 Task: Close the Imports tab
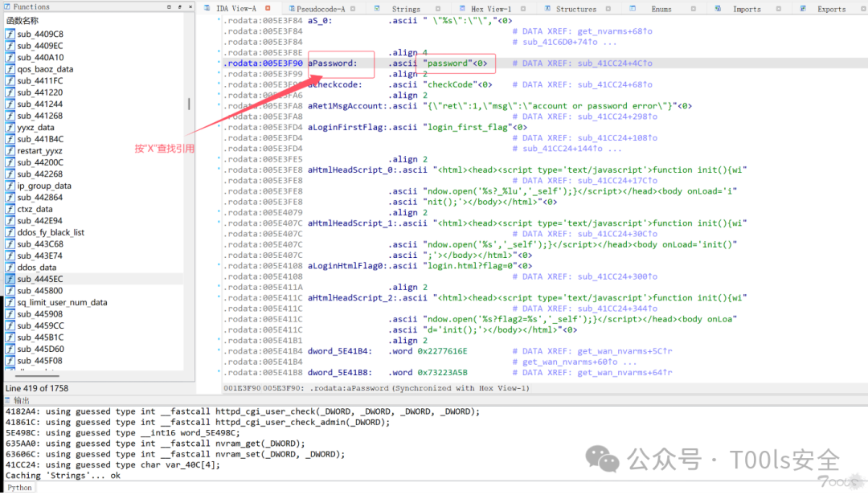point(778,9)
